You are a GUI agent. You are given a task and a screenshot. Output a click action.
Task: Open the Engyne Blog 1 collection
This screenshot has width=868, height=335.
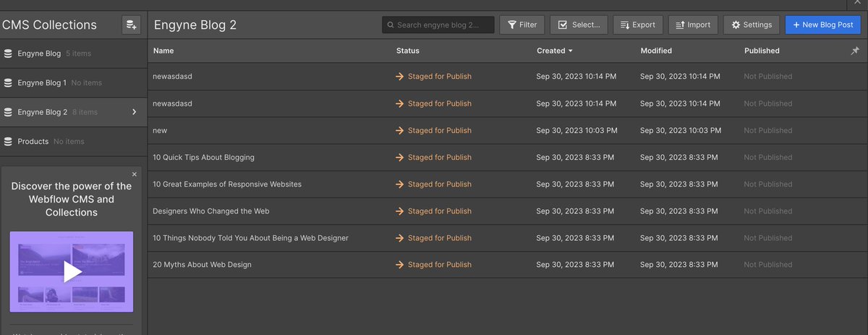coord(73,83)
